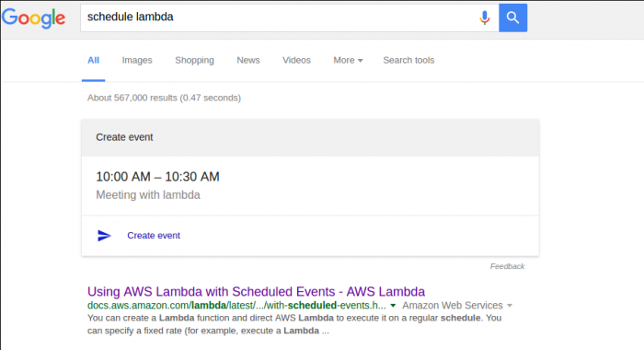Click the 10:00 AM – 10:30 AM event time
Screen dimensions: 644x350
[x=157, y=177]
